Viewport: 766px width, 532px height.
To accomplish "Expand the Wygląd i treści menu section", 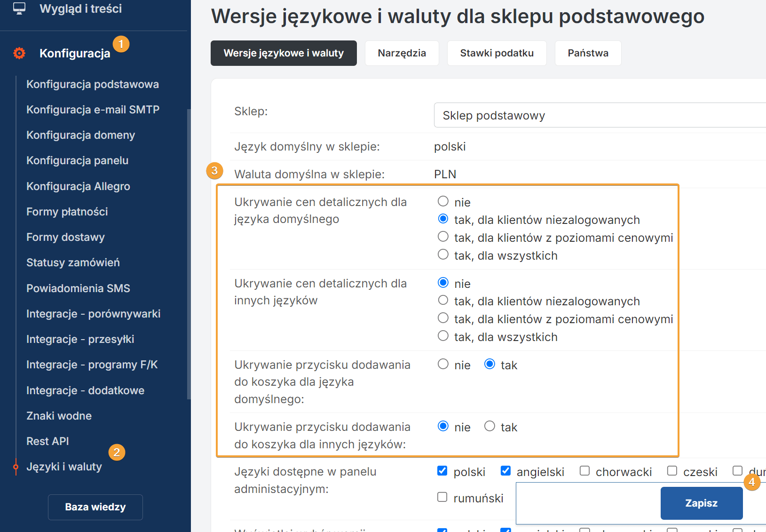I will pyautogui.click(x=80, y=8).
